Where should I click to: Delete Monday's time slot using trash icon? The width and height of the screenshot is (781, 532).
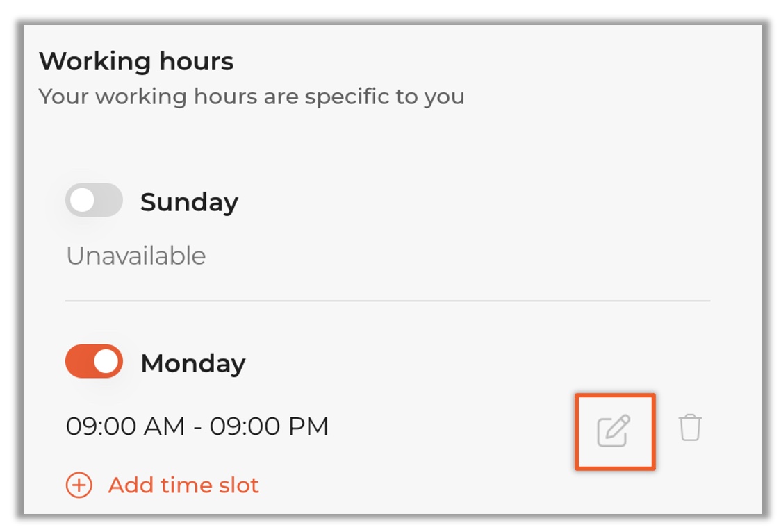pos(690,428)
